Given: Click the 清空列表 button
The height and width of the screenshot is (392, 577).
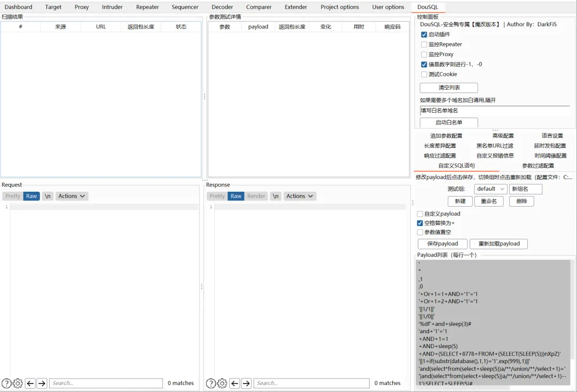Looking at the screenshot, I should 449,88.
